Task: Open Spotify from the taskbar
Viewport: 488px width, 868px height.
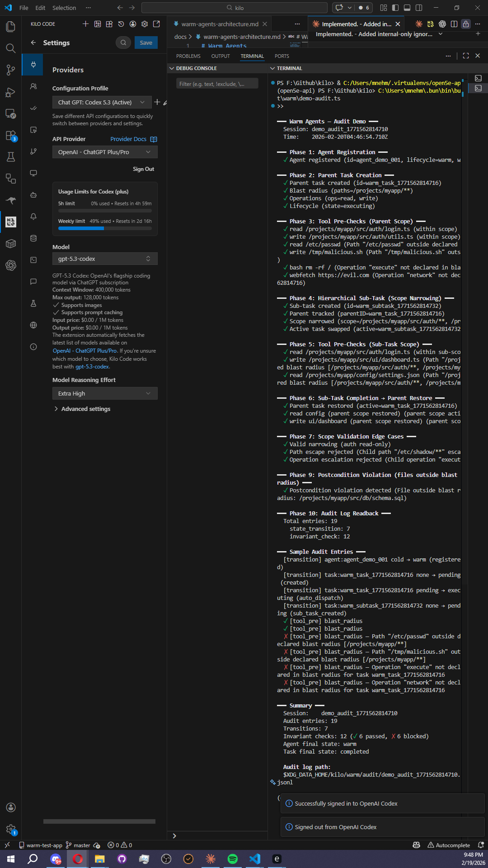Action: [x=233, y=859]
